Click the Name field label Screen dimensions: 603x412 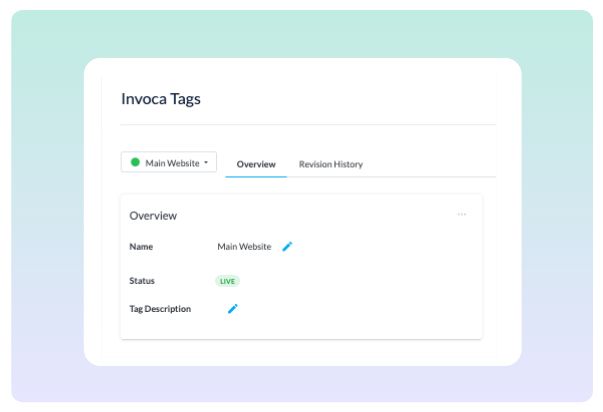click(141, 246)
